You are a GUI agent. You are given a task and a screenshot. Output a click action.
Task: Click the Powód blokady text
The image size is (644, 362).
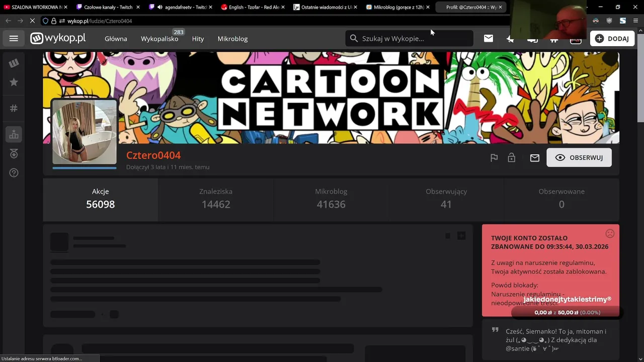coord(514,285)
